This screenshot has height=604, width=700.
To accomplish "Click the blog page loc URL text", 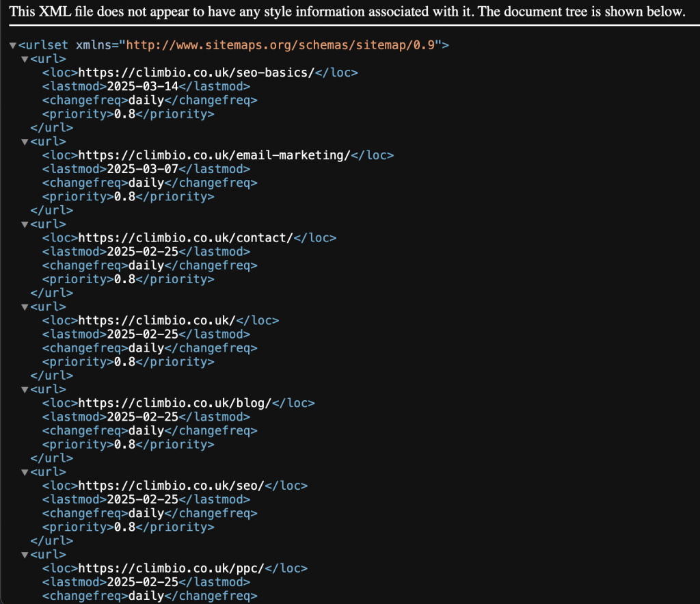I will (x=174, y=403).
